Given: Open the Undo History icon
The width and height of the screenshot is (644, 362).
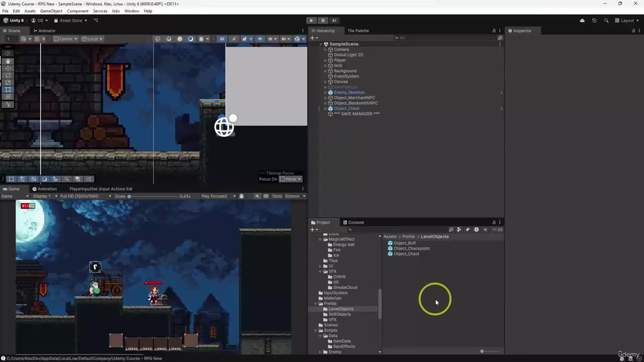Looking at the screenshot, I should pos(594,21).
